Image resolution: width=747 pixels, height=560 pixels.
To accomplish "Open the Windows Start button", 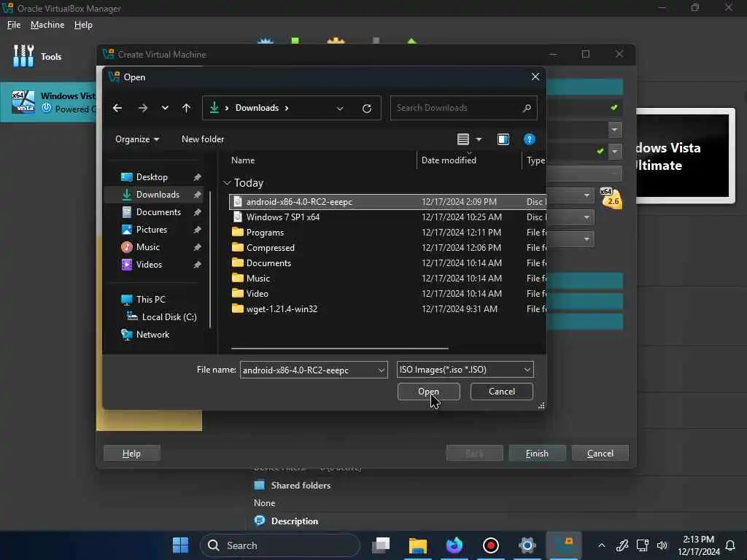I will click(x=181, y=545).
